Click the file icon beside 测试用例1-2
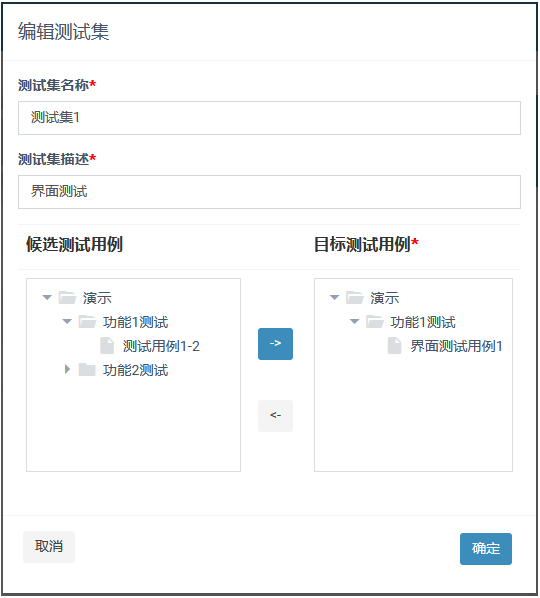The height and width of the screenshot is (598, 540). point(107,346)
